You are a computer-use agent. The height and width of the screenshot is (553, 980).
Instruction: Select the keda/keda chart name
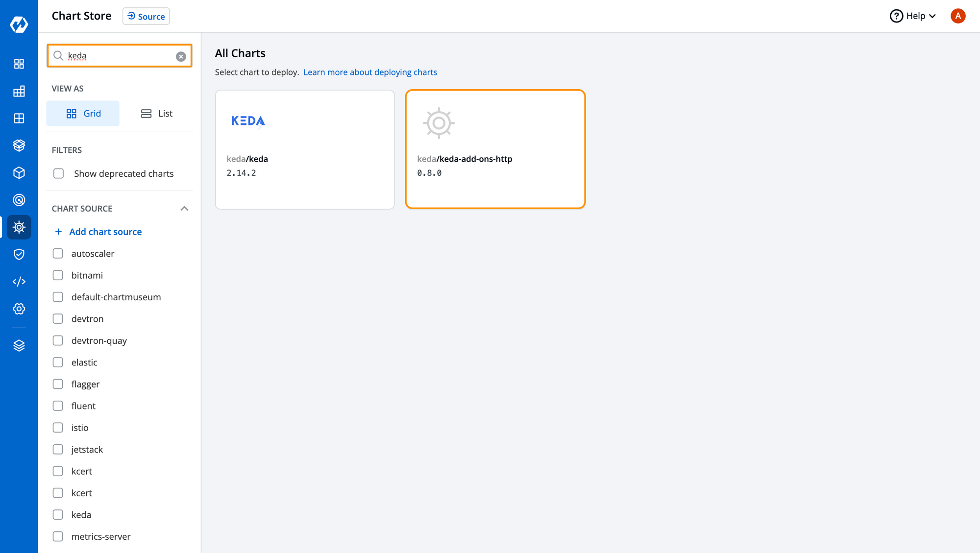(x=247, y=159)
